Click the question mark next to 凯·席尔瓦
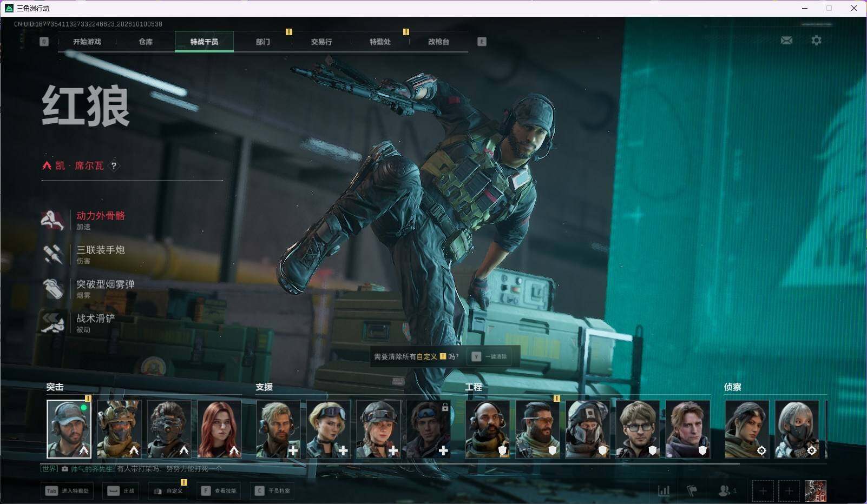 tap(114, 166)
